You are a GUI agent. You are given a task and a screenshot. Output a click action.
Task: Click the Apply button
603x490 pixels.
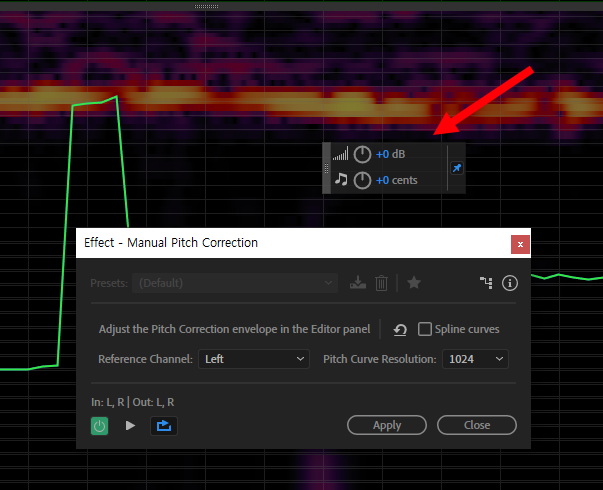(387, 425)
